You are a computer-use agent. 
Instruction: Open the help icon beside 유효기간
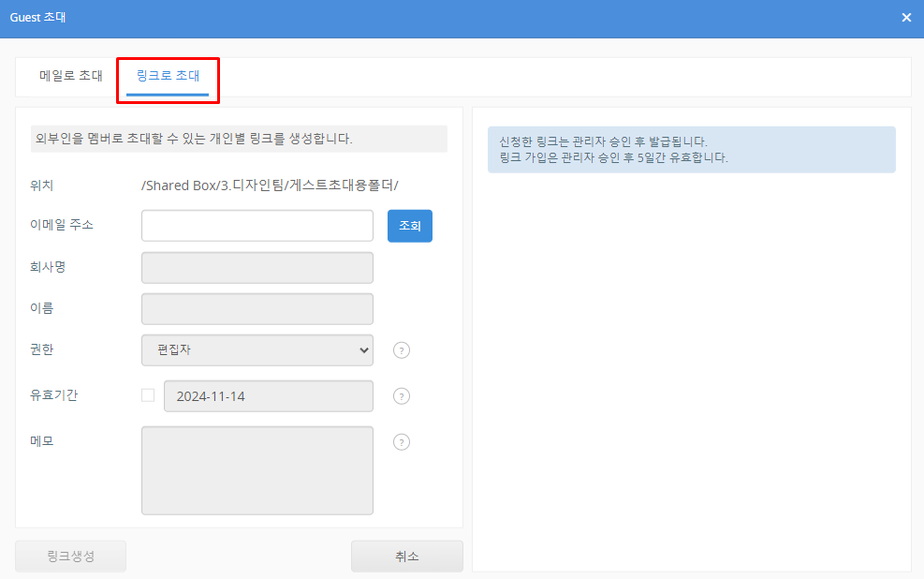(x=402, y=396)
